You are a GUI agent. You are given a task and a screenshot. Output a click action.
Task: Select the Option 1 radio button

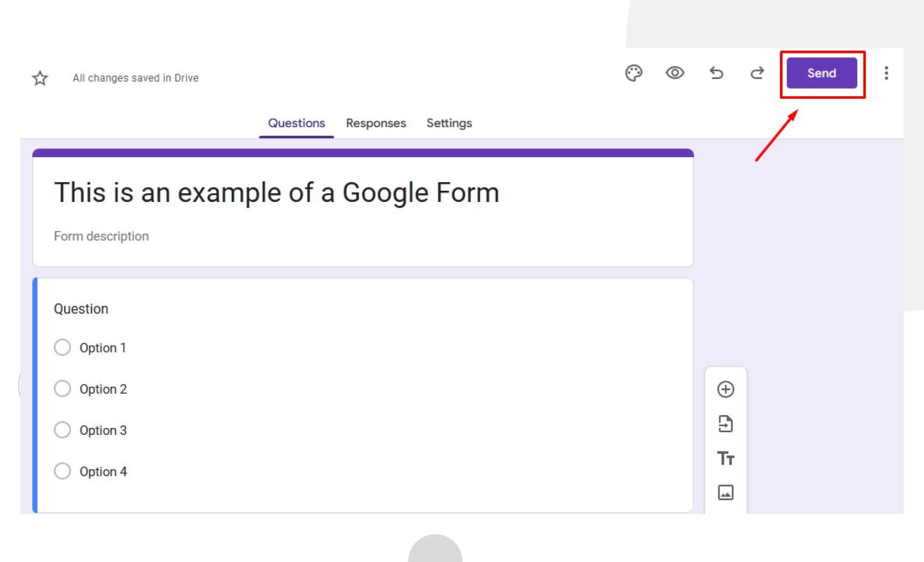(x=62, y=347)
